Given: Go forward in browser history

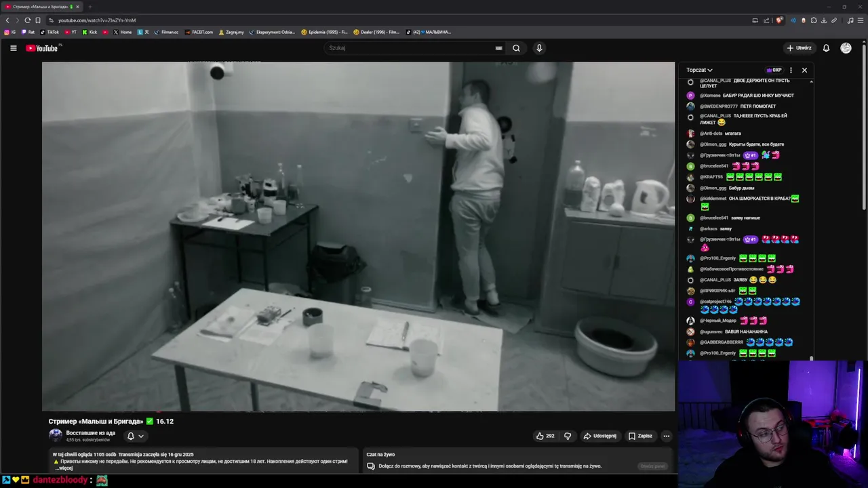Looking at the screenshot, I should (17, 20).
